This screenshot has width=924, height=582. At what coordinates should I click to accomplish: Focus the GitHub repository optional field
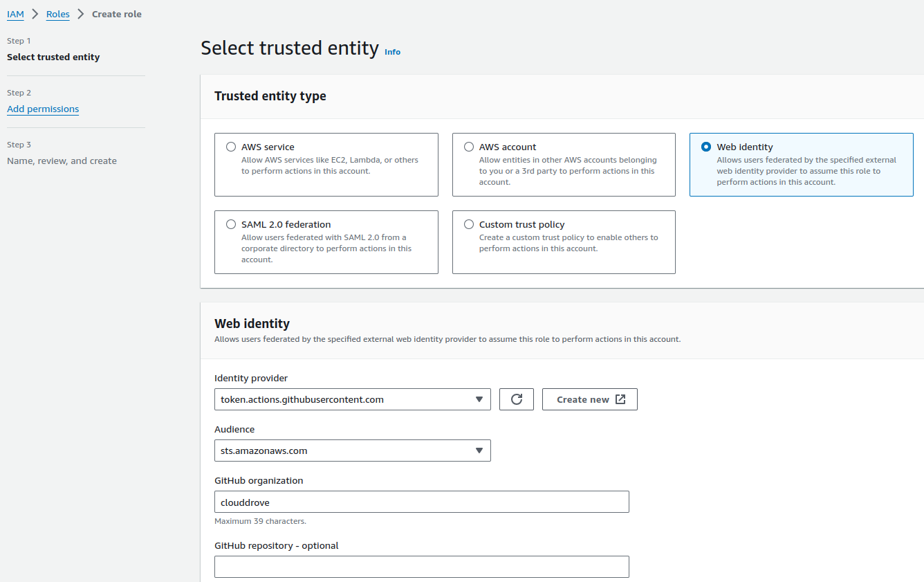point(421,566)
